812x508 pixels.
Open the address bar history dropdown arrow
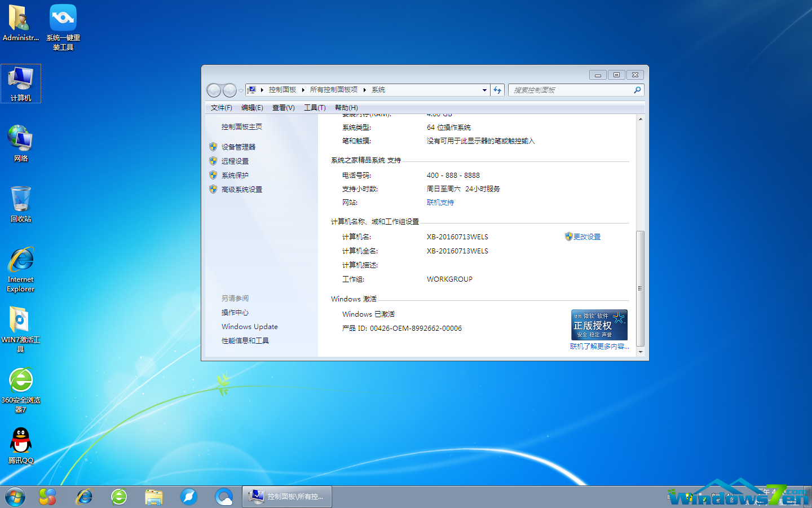click(x=484, y=90)
